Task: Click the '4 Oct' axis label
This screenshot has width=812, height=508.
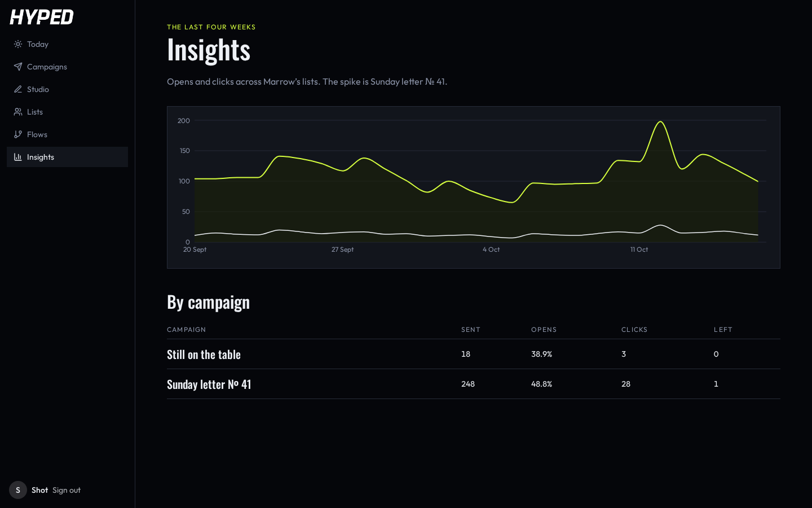Action: click(x=491, y=249)
